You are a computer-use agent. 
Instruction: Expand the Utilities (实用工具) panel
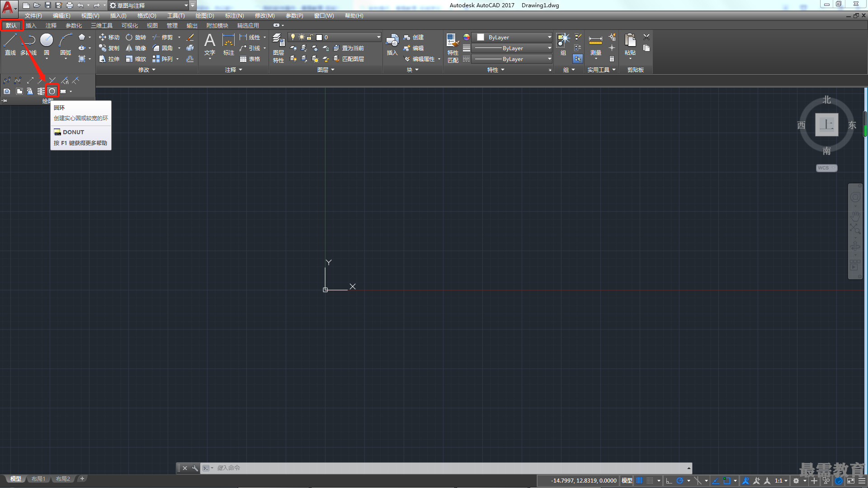pos(601,70)
